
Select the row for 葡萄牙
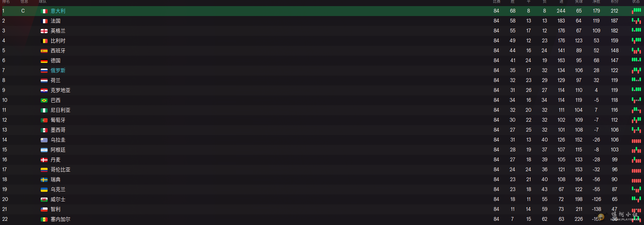coord(322,120)
